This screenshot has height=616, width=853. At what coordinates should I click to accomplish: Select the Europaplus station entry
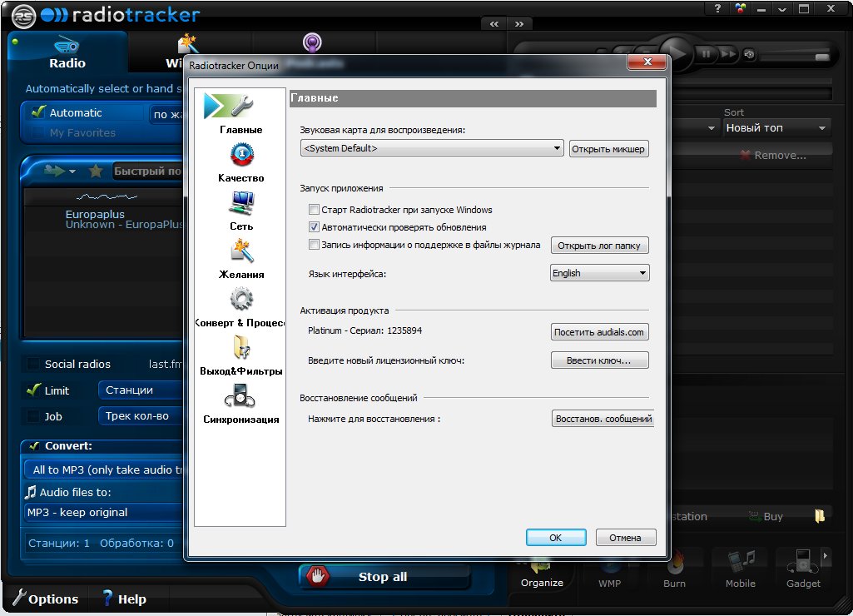(103, 219)
